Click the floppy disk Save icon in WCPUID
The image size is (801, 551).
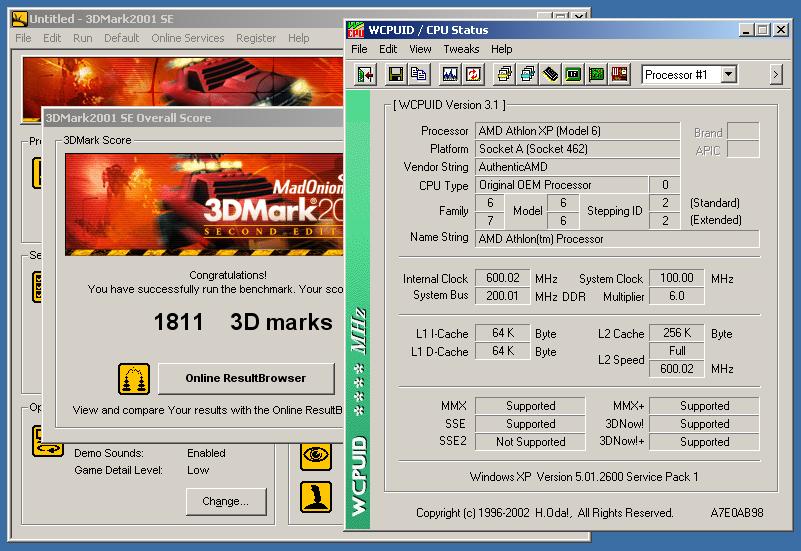point(396,75)
